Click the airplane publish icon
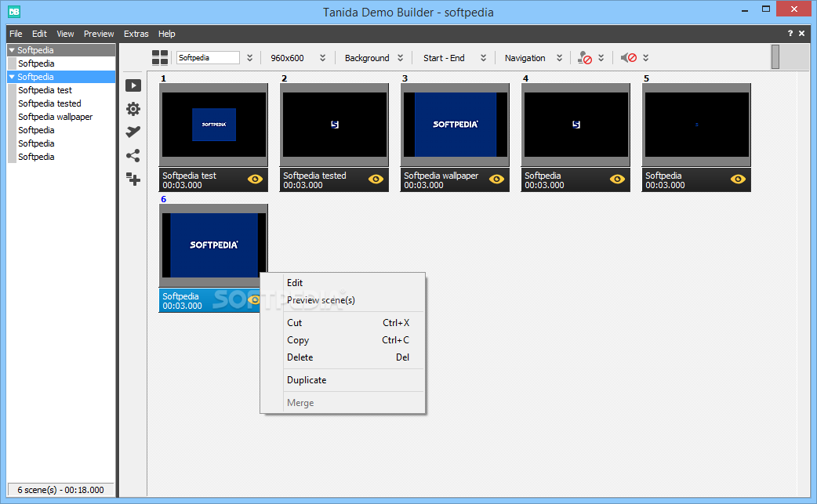The height and width of the screenshot is (504, 817). pyautogui.click(x=133, y=132)
